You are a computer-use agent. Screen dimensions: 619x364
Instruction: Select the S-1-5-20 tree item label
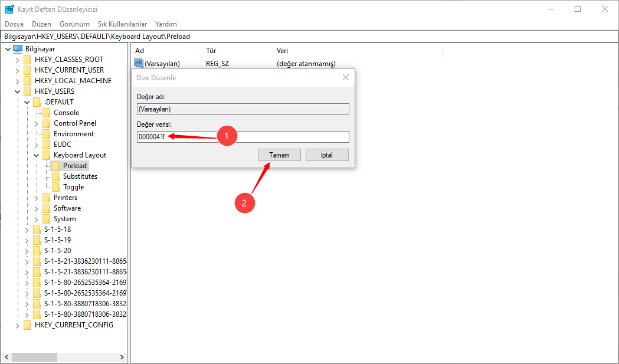pos(58,251)
